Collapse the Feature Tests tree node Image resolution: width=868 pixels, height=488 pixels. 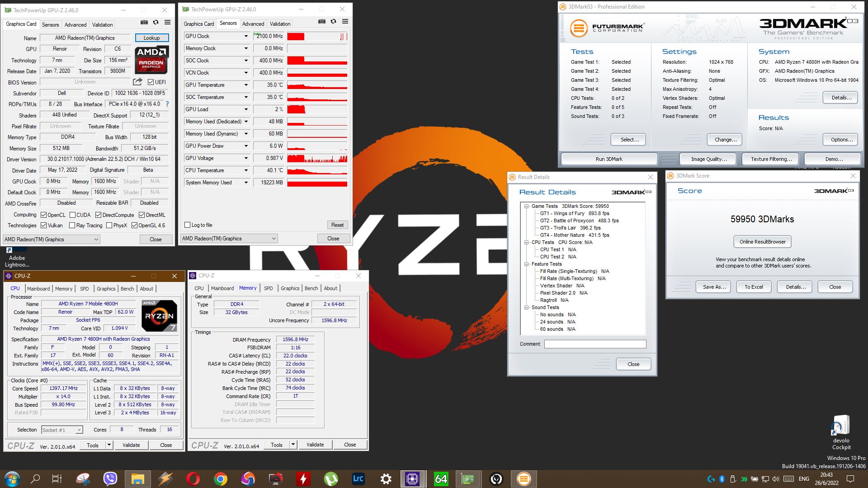click(527, 264)
